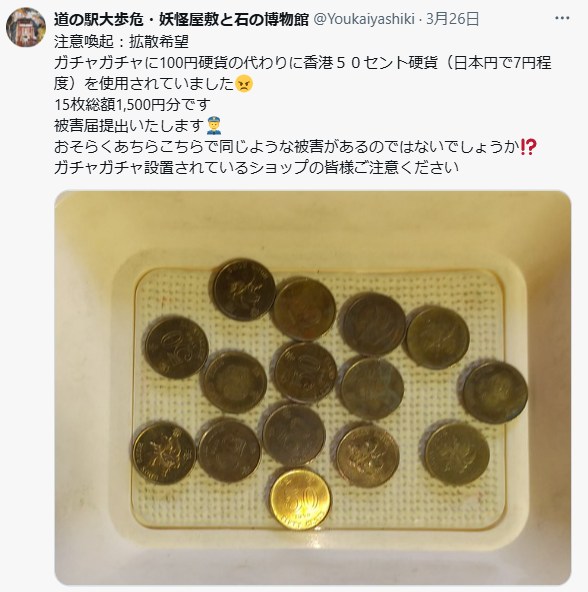Click the left coin showing 50
The image size is (588, 592).
click(x=177, y=348)
